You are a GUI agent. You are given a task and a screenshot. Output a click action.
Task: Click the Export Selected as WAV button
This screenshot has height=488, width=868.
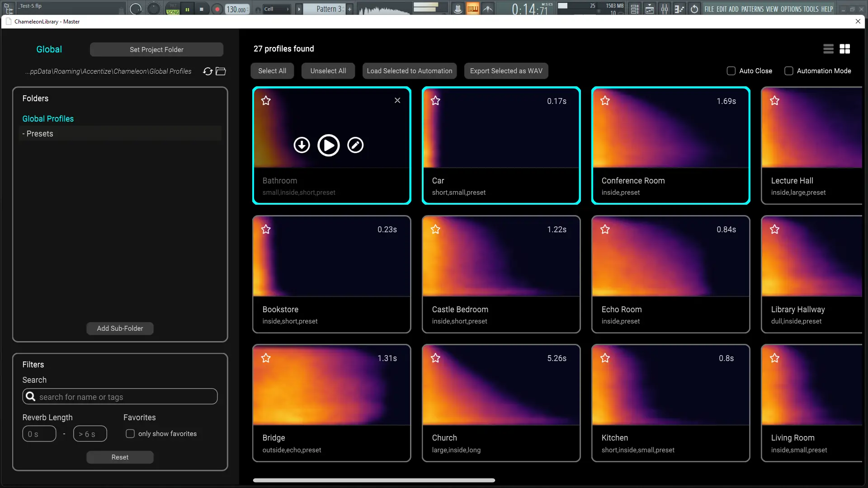(x=506, y=71)
